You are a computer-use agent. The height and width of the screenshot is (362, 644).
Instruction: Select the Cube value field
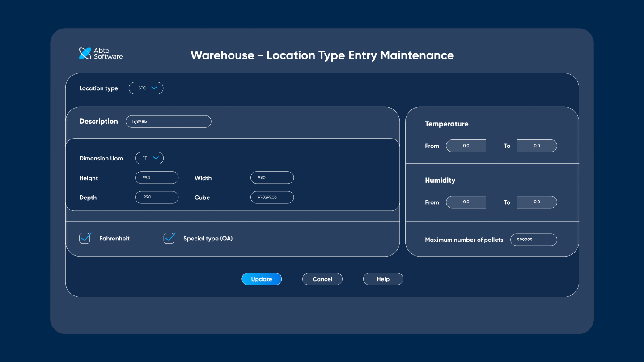point(272,197)
